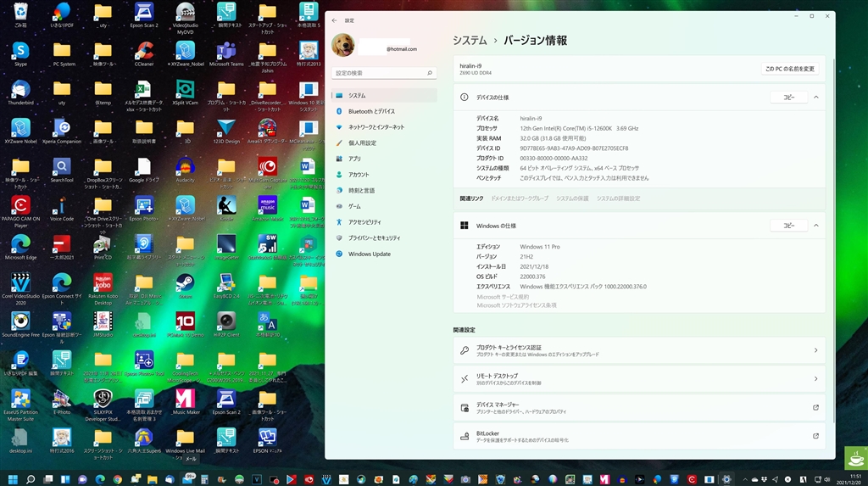Select アカウント in the sidebar
Image resolution: width=868 pixels, height=486 pixels.
384,175
